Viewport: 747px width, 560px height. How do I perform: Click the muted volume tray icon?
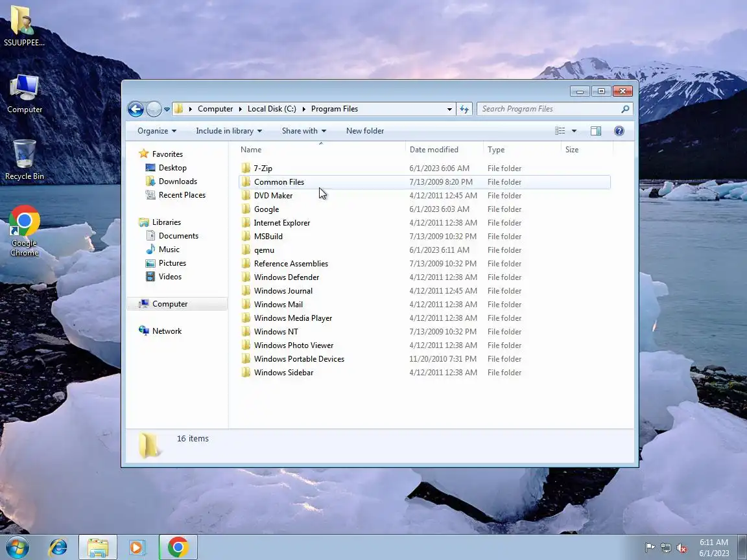(x=682, y=548)
